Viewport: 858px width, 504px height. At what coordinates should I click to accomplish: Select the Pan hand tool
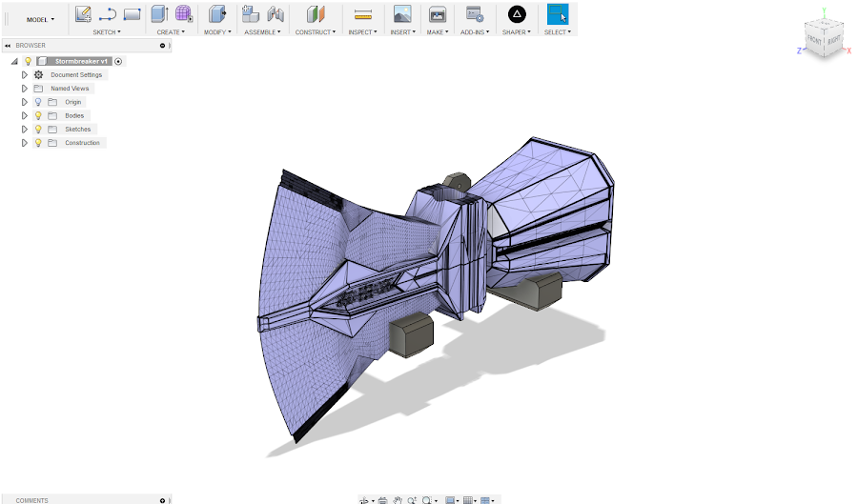coord(398,500)
